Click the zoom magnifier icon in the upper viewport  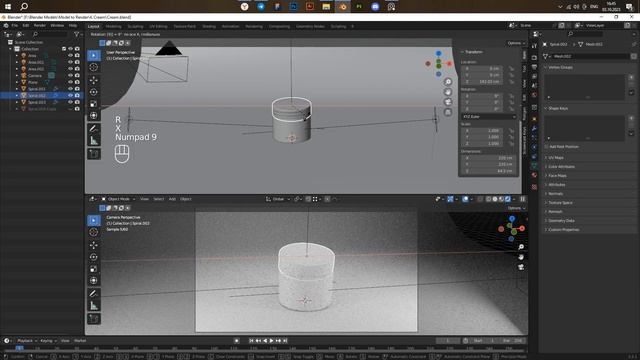(x=448, y=82)
